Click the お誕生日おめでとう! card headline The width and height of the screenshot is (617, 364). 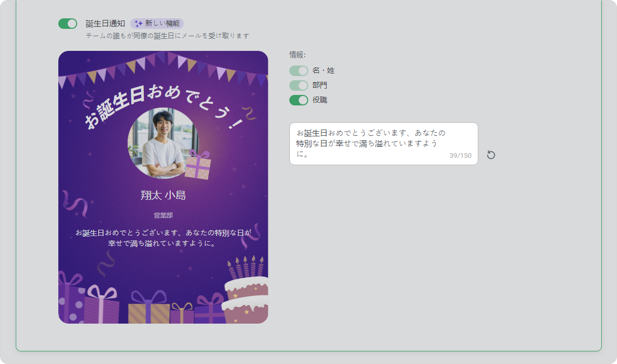point(164,106)
